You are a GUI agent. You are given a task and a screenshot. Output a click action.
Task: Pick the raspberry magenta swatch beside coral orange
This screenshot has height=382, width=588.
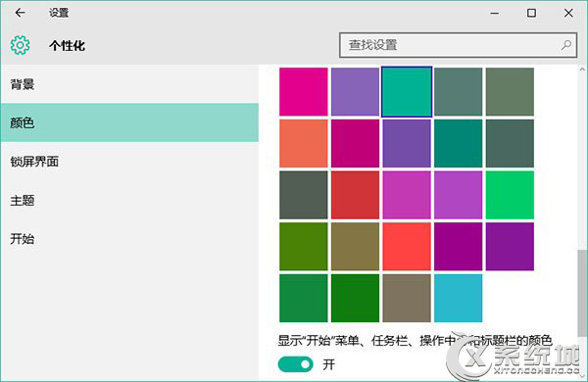coord(355,144)
